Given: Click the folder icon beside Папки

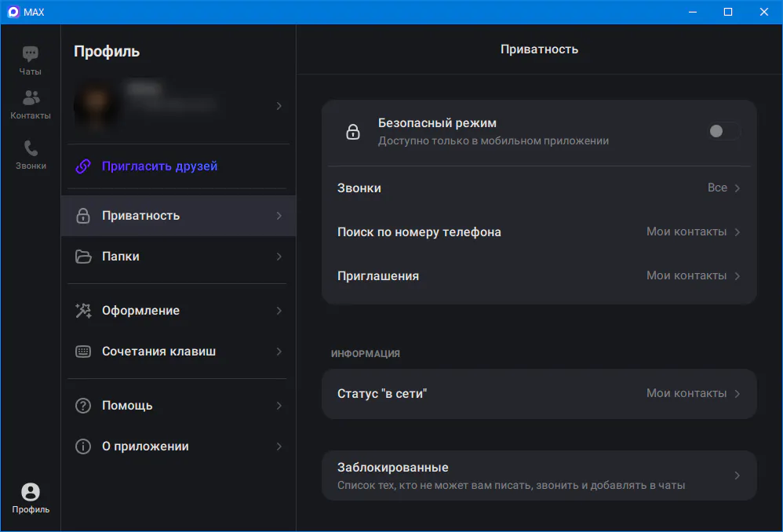Looking at the screenshot, I should tap(83, 257).
